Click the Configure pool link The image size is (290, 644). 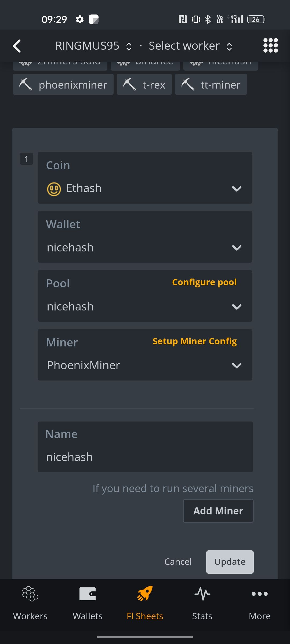tap(204, 282)
